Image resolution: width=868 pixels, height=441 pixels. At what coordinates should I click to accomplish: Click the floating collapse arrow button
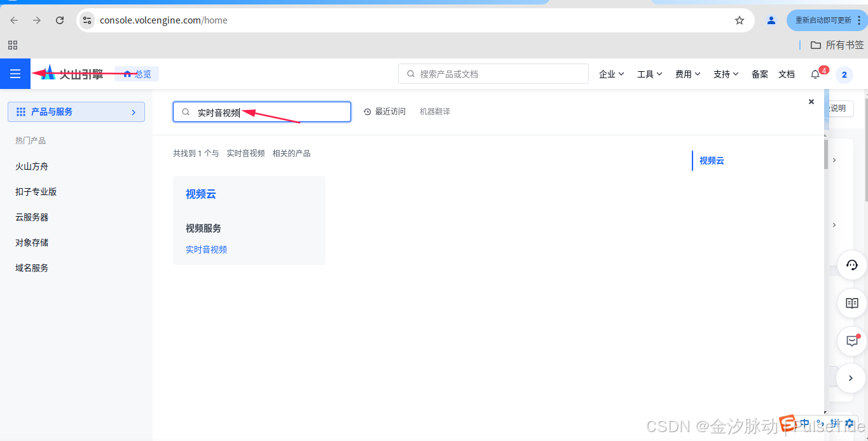[852, 379]
